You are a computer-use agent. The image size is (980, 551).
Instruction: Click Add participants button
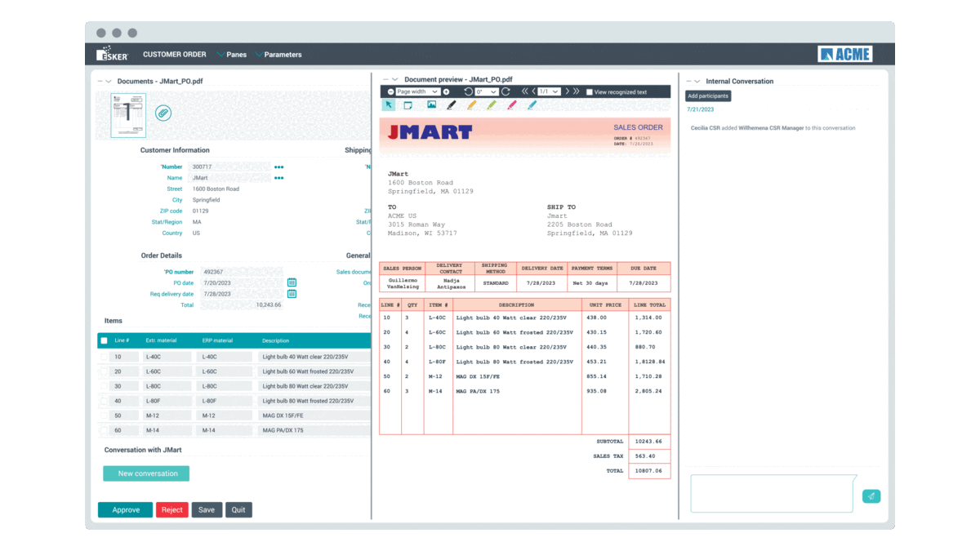point(708,96)
